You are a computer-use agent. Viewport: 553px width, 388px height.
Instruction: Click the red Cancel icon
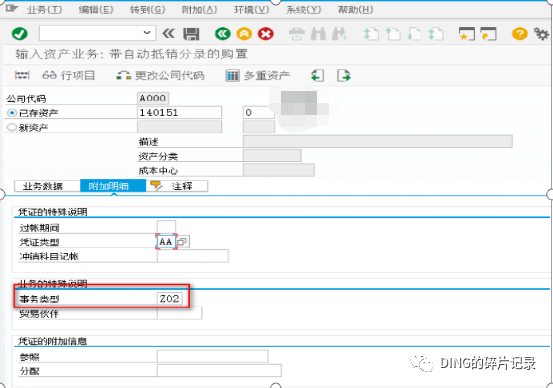pyautogui.click(x=266, y=34)
